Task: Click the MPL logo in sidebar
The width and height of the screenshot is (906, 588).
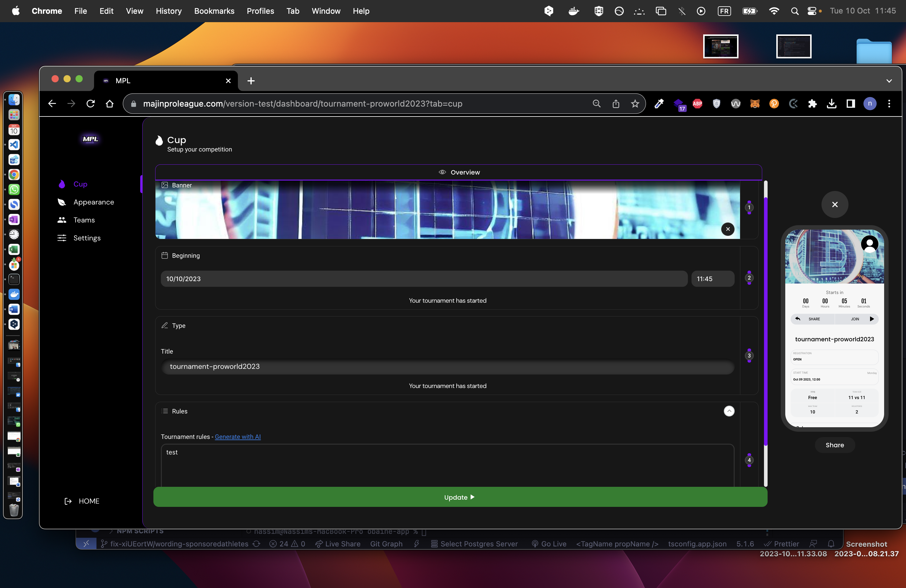Action: [90, 139]
